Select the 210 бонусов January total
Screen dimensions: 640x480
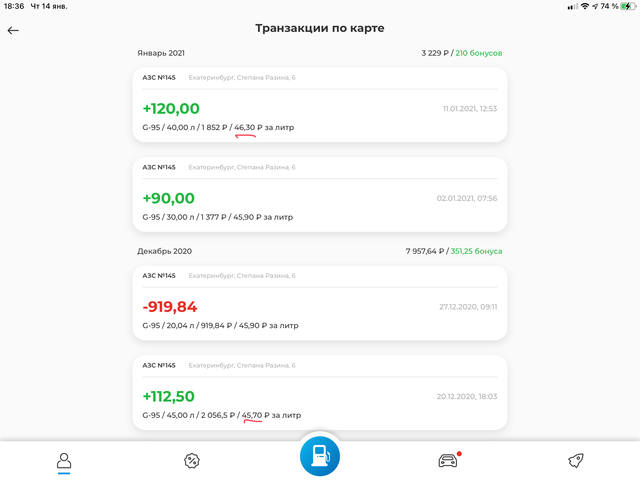click(x=479, y=53)
